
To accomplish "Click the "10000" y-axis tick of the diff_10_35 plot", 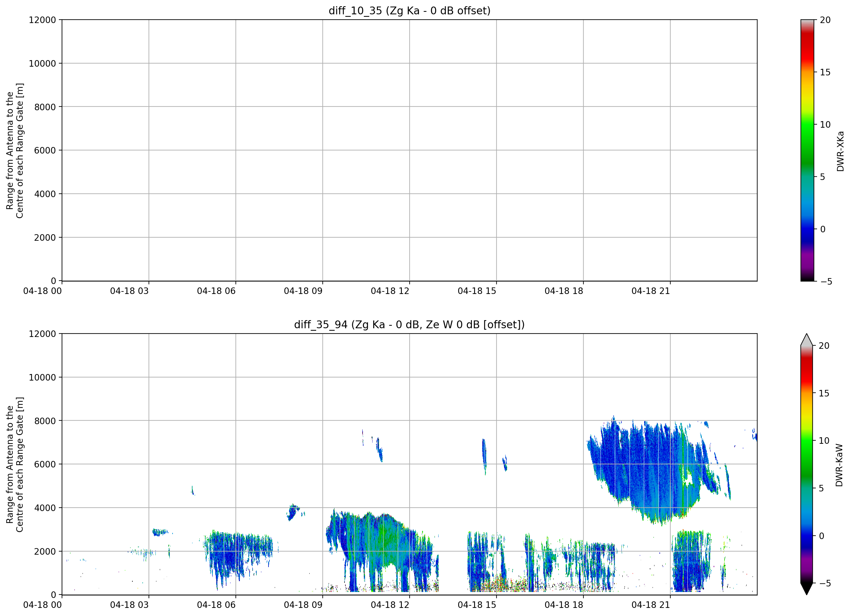I will (42, 64).
